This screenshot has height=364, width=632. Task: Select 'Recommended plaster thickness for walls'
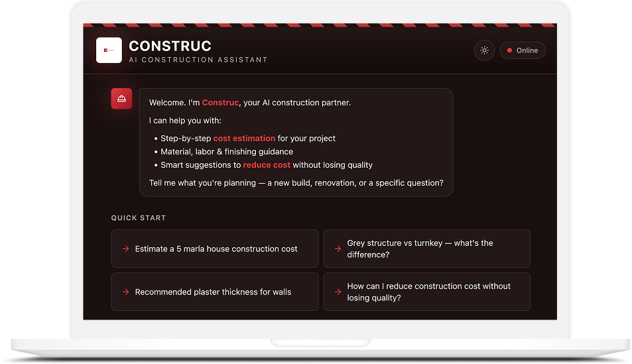tap(215, 292)
